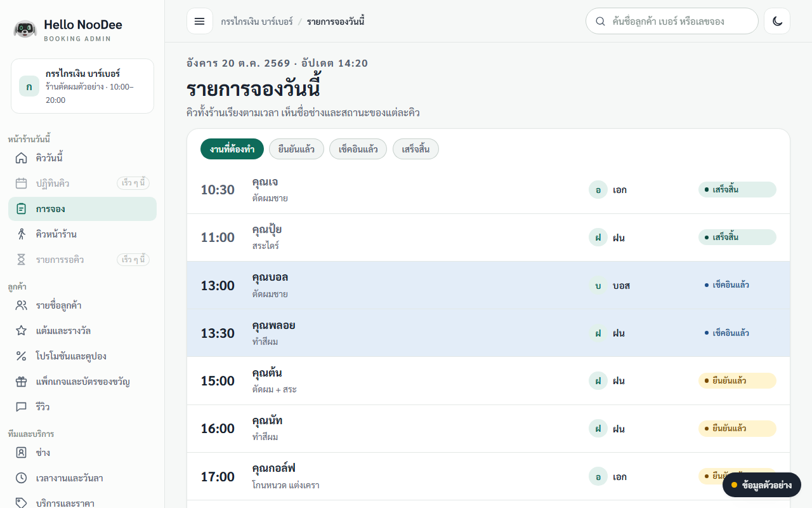Click stylist บอส avatar on 13:00 row
The width and height of the screenshot is (812, 508).
[x=598, y=286]
